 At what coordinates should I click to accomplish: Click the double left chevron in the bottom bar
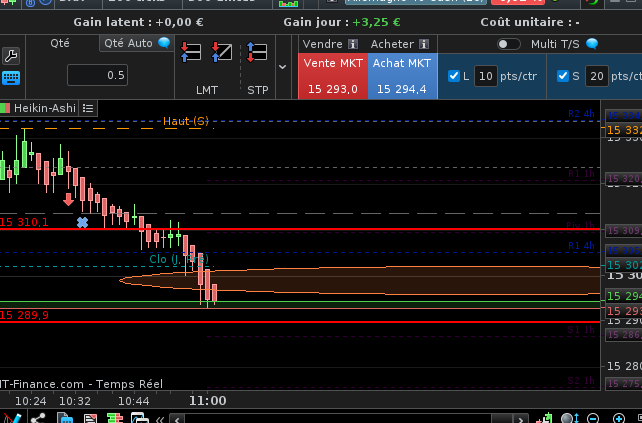tap(160, 420)
